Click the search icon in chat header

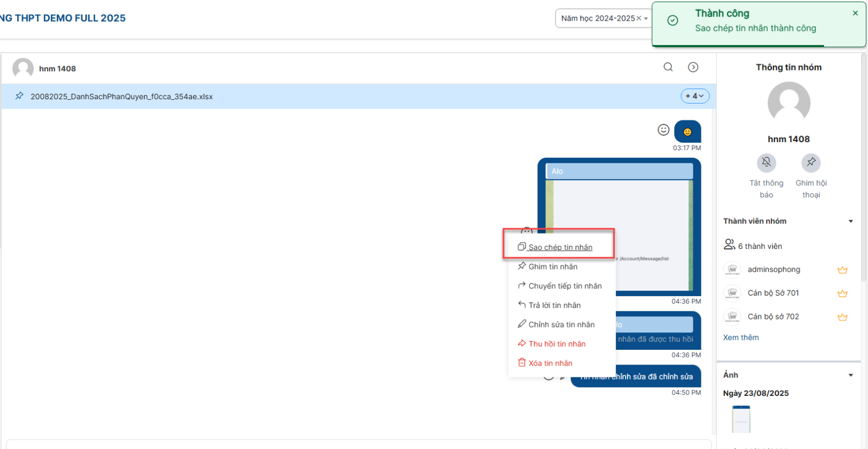668,67
